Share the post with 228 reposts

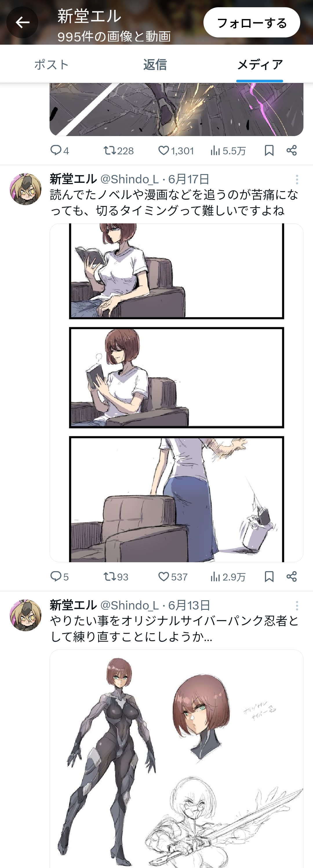[x=292, y=150]
